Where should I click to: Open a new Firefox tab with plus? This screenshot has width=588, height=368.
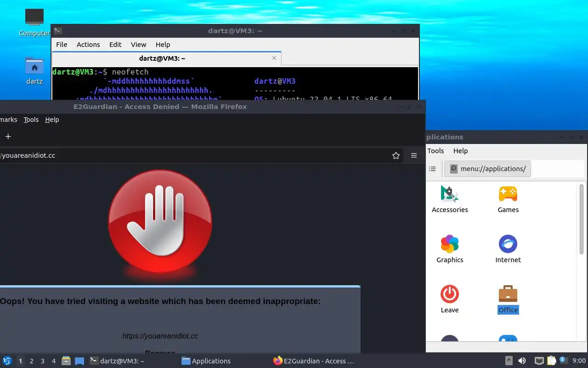(8, 136)
